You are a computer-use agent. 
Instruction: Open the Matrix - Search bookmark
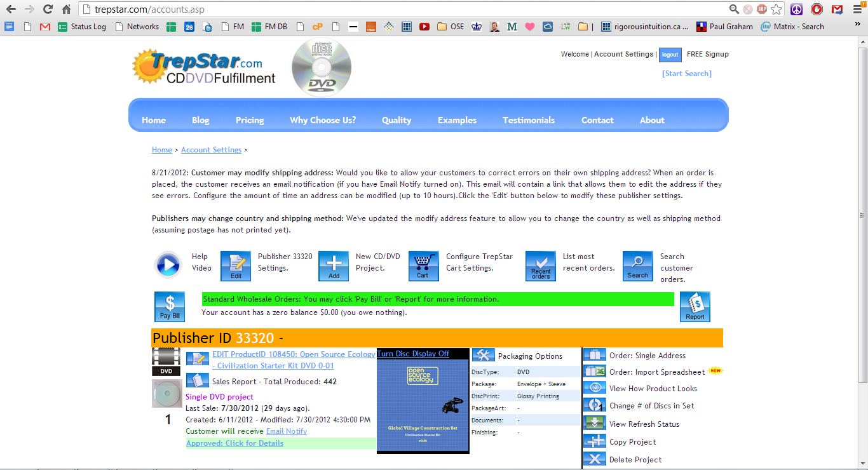pyautogui.click(x=792, y=27)
